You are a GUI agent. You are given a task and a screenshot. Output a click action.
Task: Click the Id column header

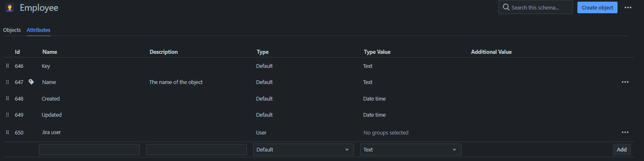(x=17, y=52)
